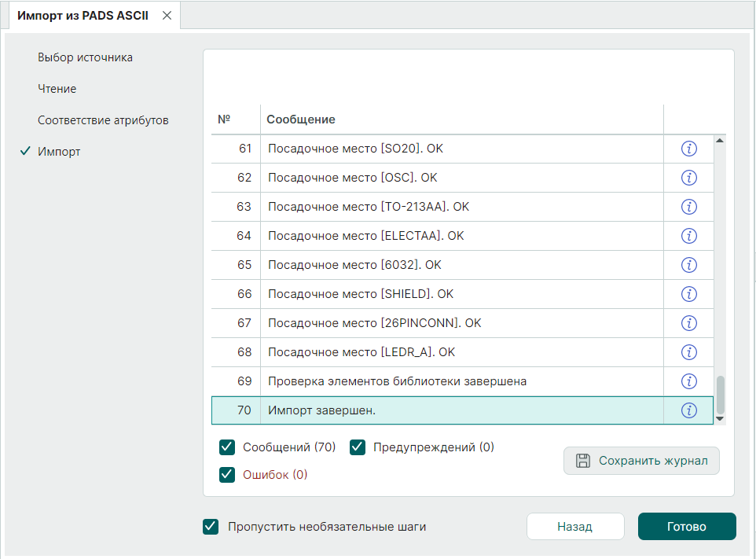Click info icon for ELECTAA row
756x559 pixels.
coord(688,236)
